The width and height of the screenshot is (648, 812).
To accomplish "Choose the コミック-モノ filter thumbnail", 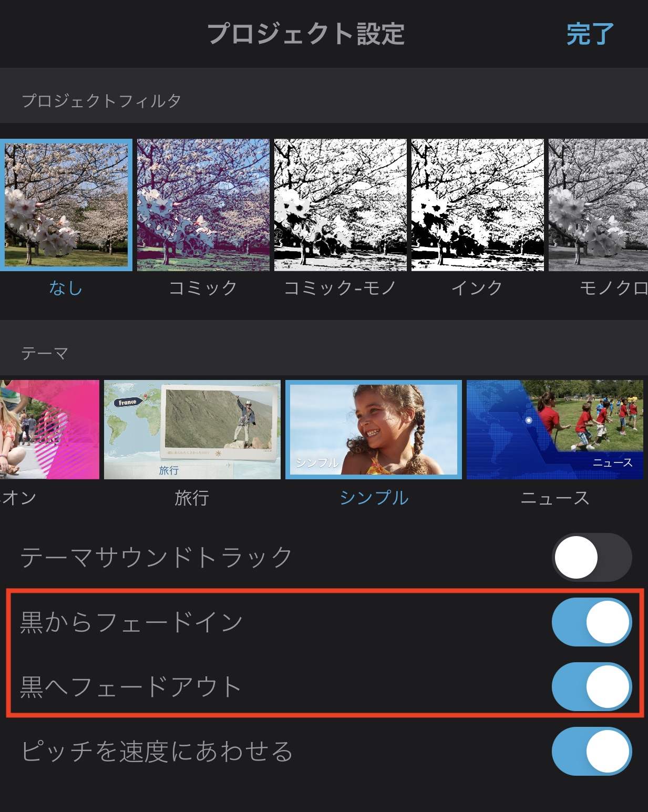I will point(341,205).
